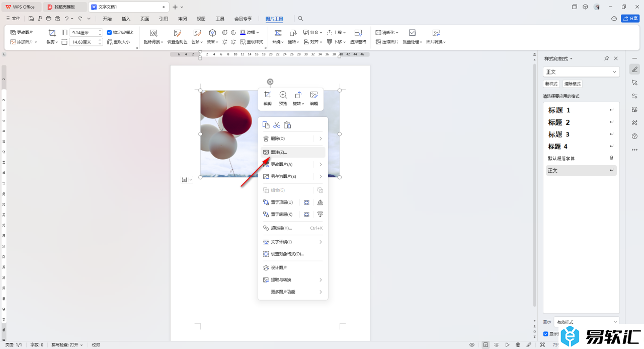Click the save icon in quick access toolbar
Screen dimensions: 644x349
point(31,19)
